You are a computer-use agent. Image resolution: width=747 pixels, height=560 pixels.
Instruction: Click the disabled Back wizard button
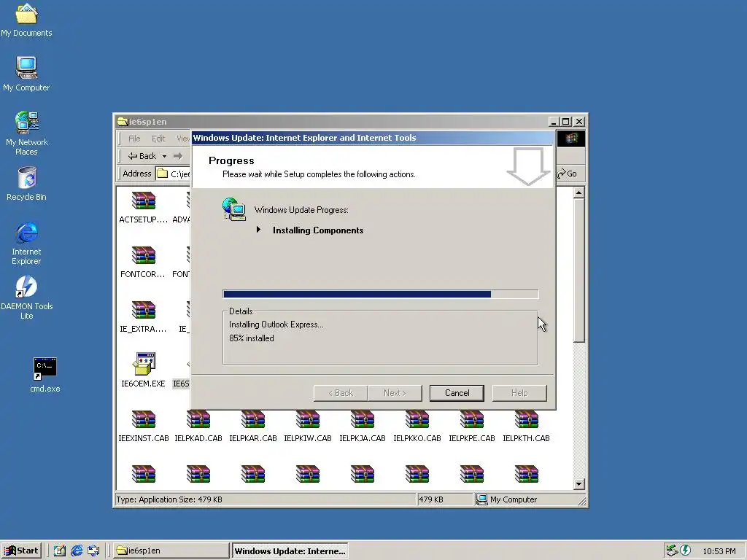[x=341, y=393]
